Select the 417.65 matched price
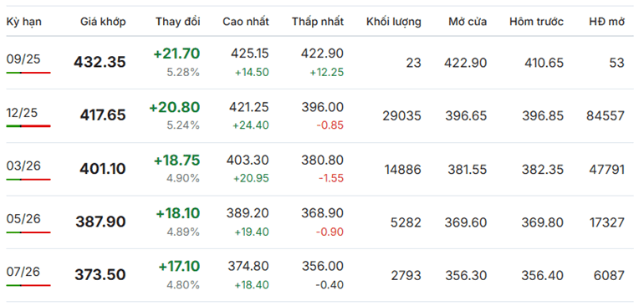This screenshot has width=644, height=306. tap(103, 115)
